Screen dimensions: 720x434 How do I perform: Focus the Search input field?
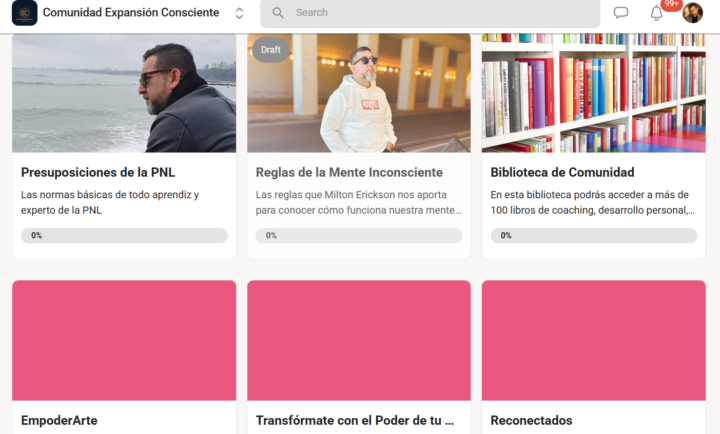pos(430,13)
